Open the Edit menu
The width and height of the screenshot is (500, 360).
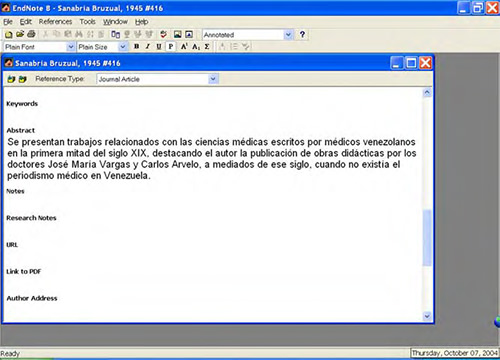[x=26, y=22]
